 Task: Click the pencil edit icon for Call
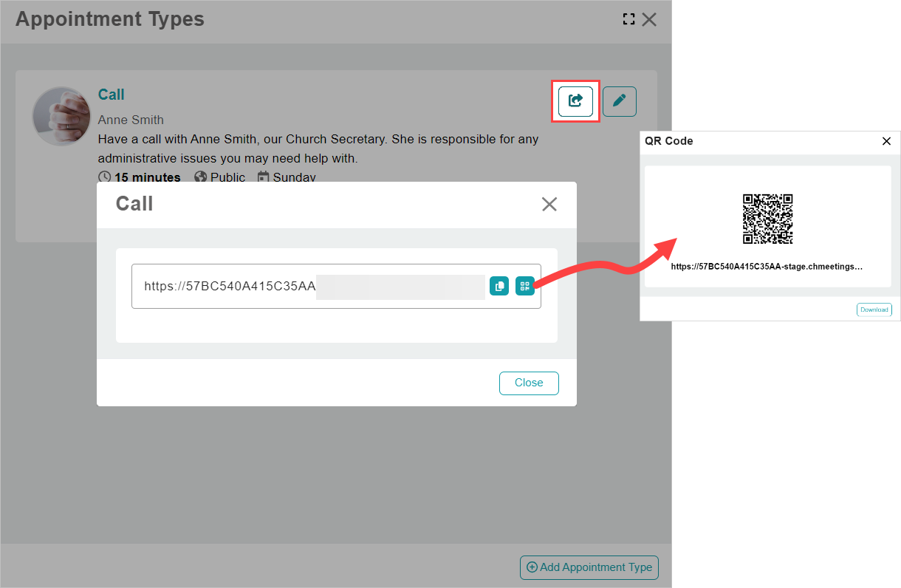coord(619,101)
